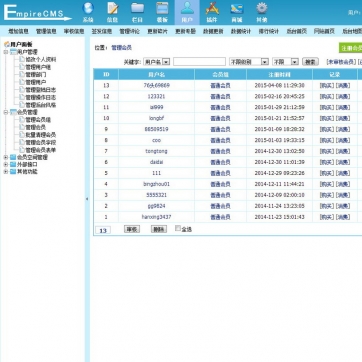The height and width of the screenshot is (362, 362).
Task: Tick the 全选 select-all checkbox
Action: pos(178,228)
